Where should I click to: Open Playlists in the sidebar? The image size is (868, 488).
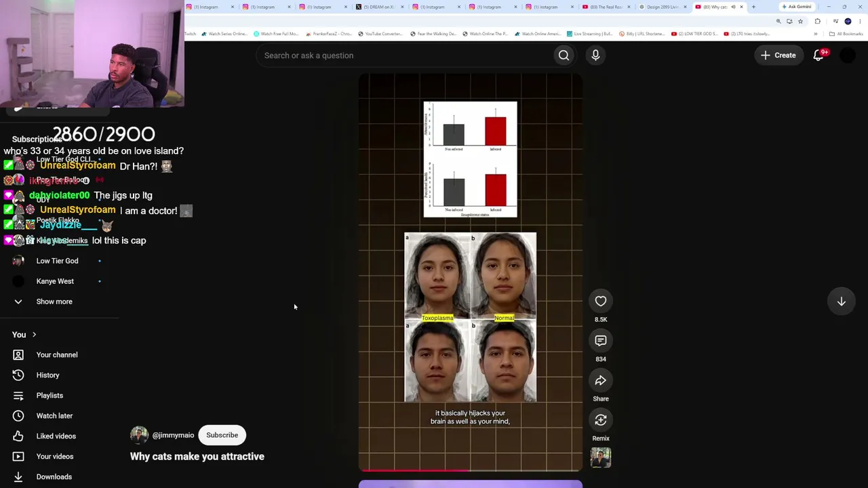[x=50, y=395]
